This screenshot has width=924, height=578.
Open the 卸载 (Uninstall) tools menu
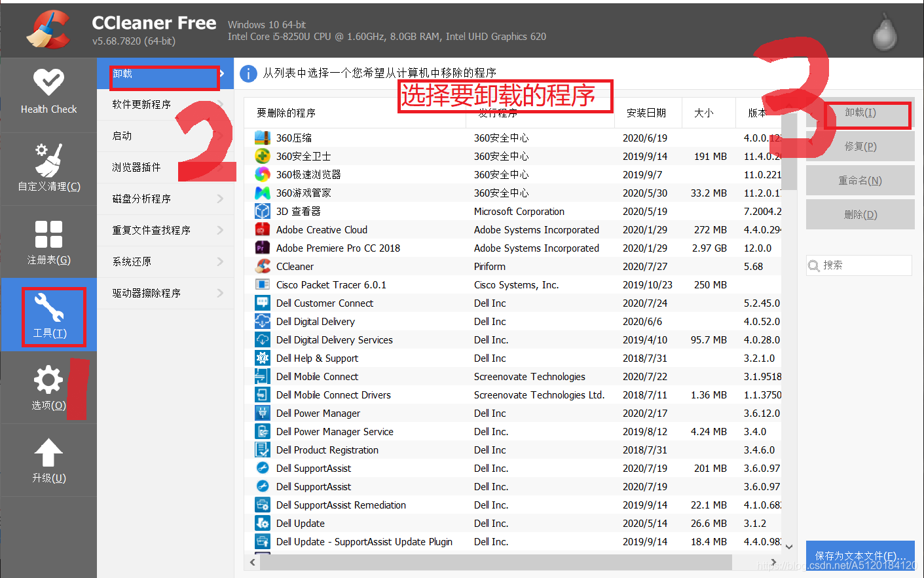(165, 73)
